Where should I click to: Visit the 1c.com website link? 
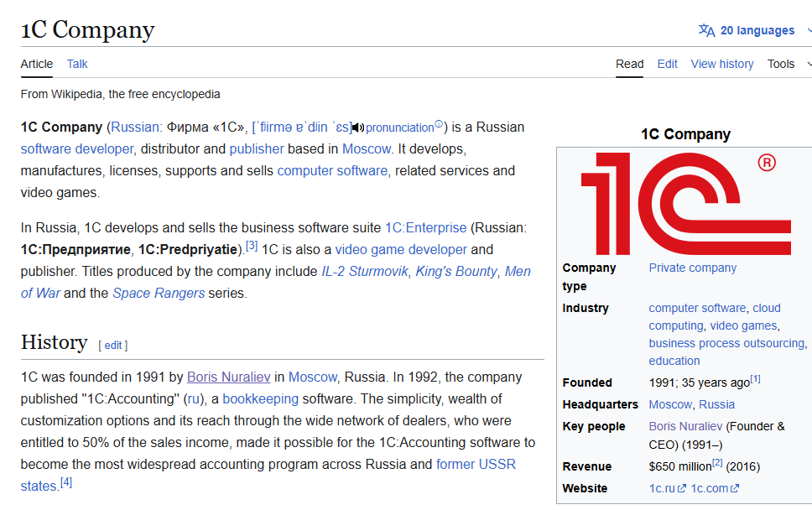point(709,488)
